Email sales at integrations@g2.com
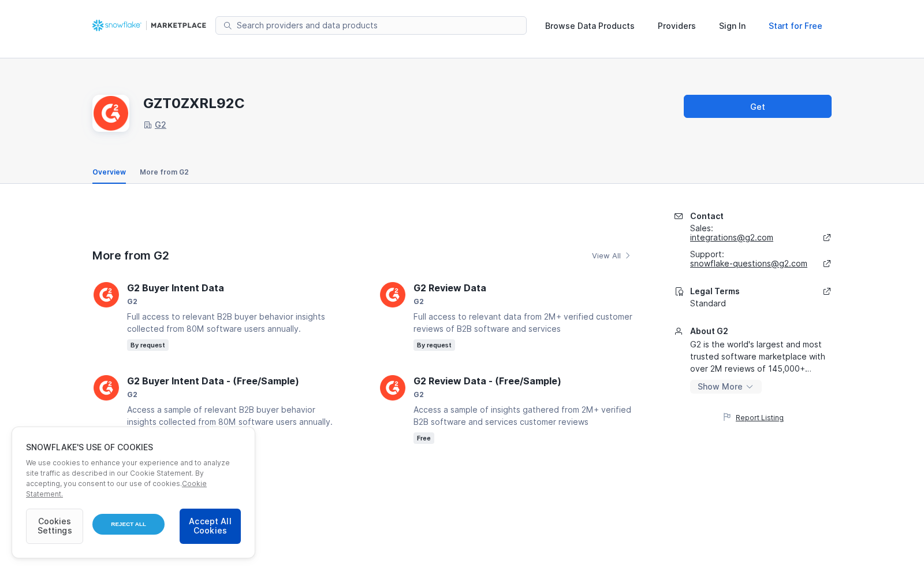924x578 pixels. [x=732, y=238]
